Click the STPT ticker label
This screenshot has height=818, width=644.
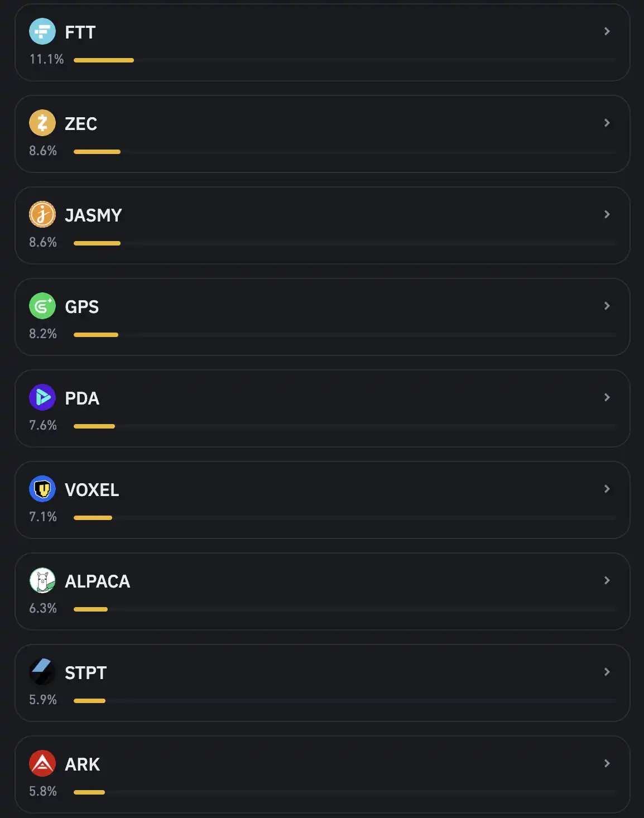[x=86, y=673]
